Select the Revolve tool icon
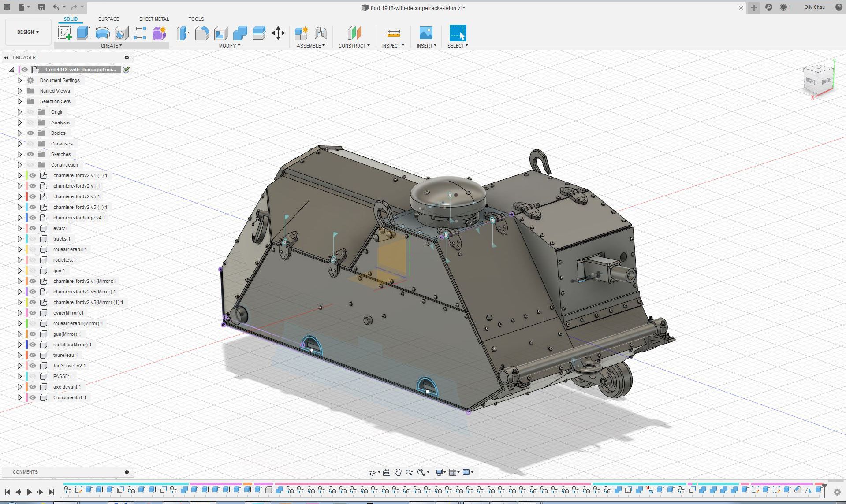This screenshot has height=504, width=846. pyautogui.click(x=102, y=33)
